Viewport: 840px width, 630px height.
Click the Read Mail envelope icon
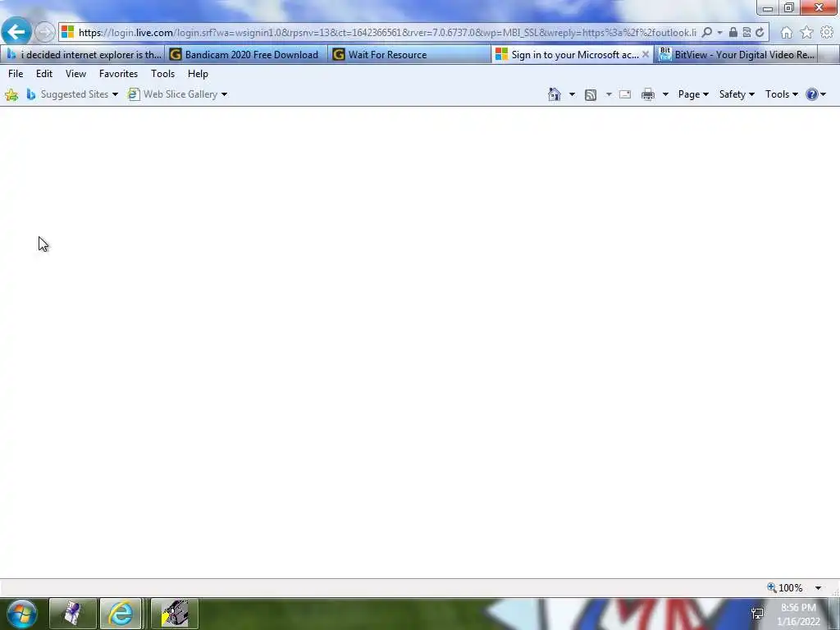(x=625, y=95)
